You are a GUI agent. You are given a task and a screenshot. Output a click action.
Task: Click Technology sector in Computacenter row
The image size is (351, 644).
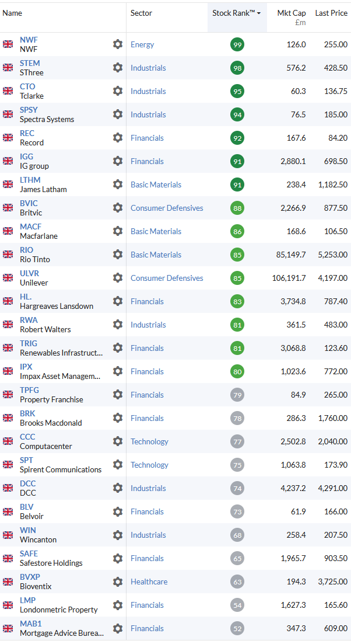pos(149,442)
